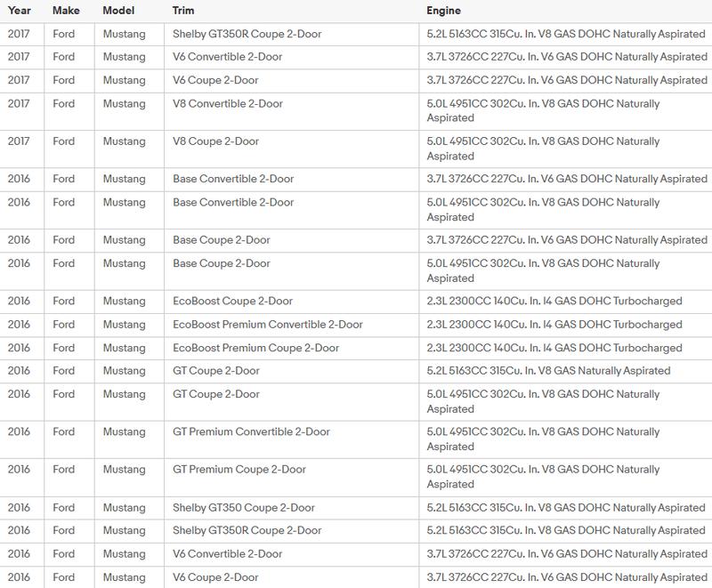The height and width of the screenshot is (588, 712).
Task: Select the Engine column header
Action: click(445, 12)
